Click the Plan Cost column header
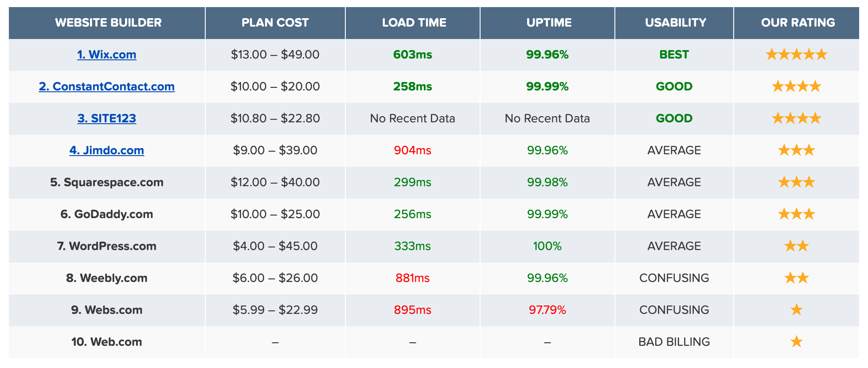Image resolution: width=868 pixels, height=368 pixels. pos(275,23)
